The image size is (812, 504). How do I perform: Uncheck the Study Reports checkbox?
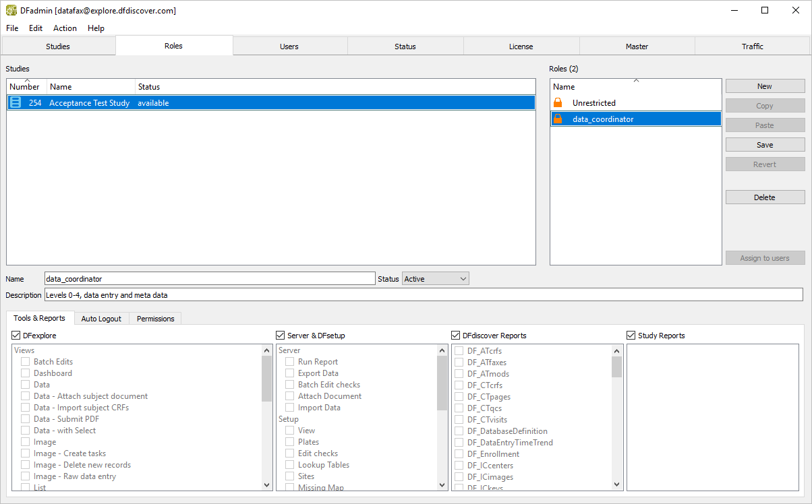(x=631, y=335)
